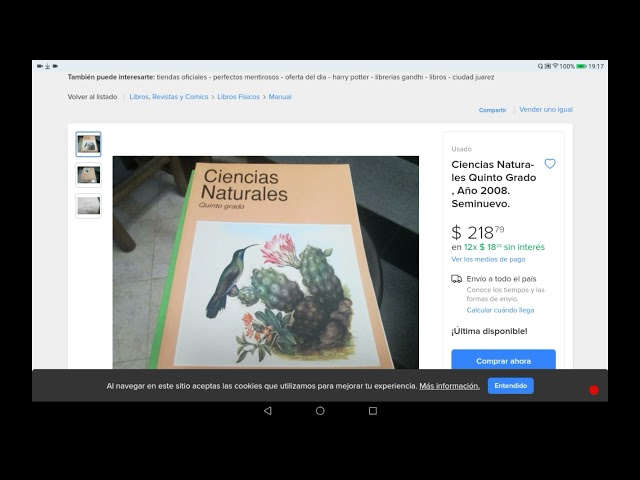Open Ver los medios de pago
640x480 pixels.
tap(488, 259)
